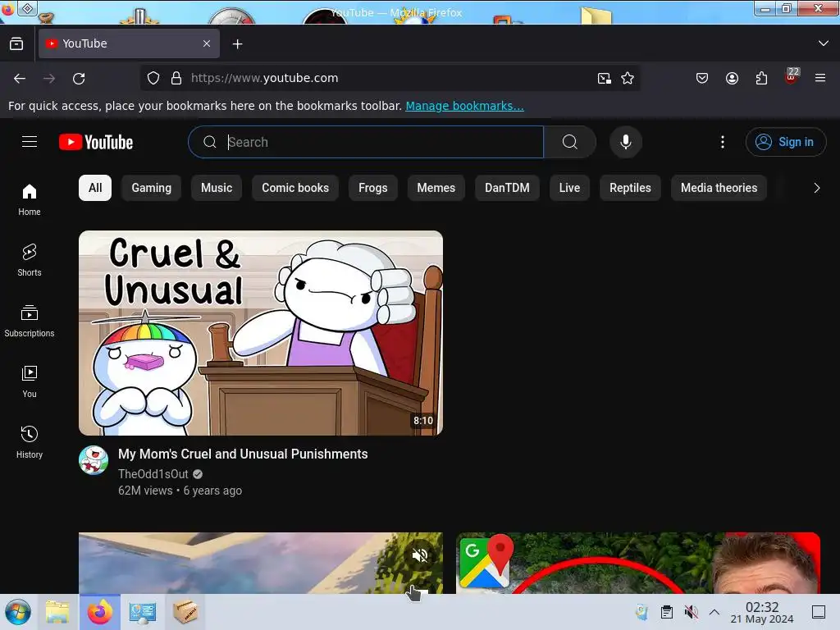Select the All filter chip
Image resolution: width=840 pixels, height=630 pixels.
(x=95, y=188)
